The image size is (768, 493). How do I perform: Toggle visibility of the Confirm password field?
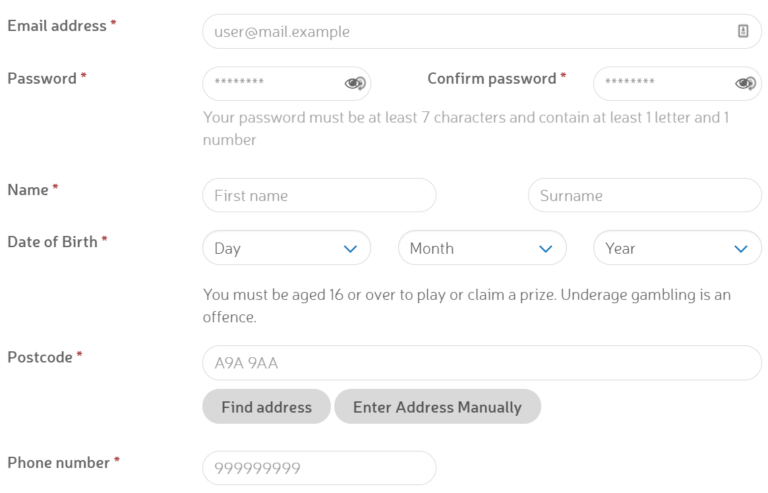click(745, 84)
